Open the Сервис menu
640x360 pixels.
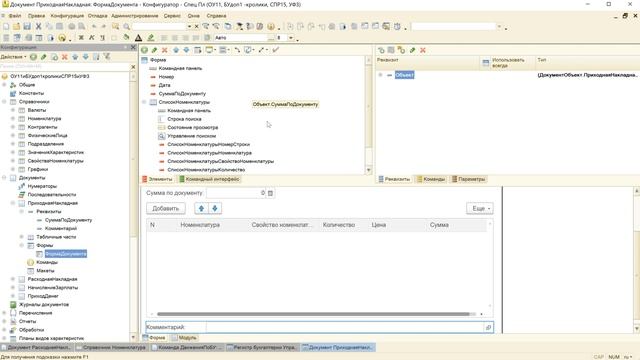[x=172, y=16]
